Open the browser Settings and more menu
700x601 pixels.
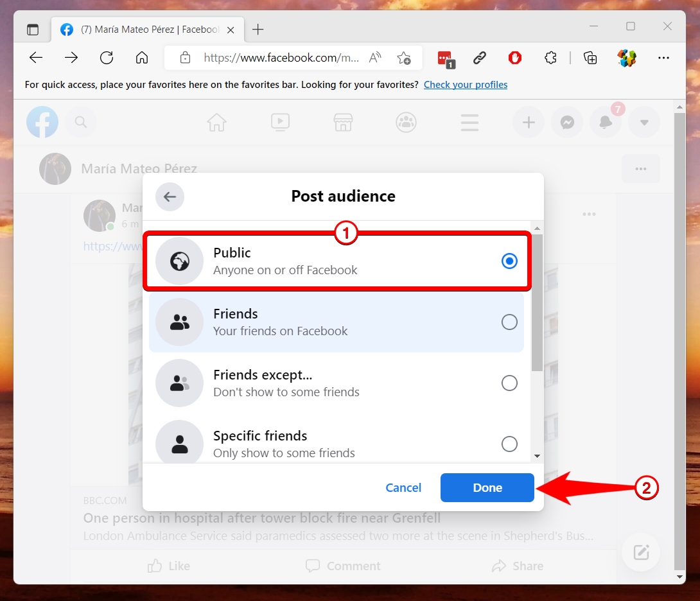pyautogui.click(x=663, y=58)
